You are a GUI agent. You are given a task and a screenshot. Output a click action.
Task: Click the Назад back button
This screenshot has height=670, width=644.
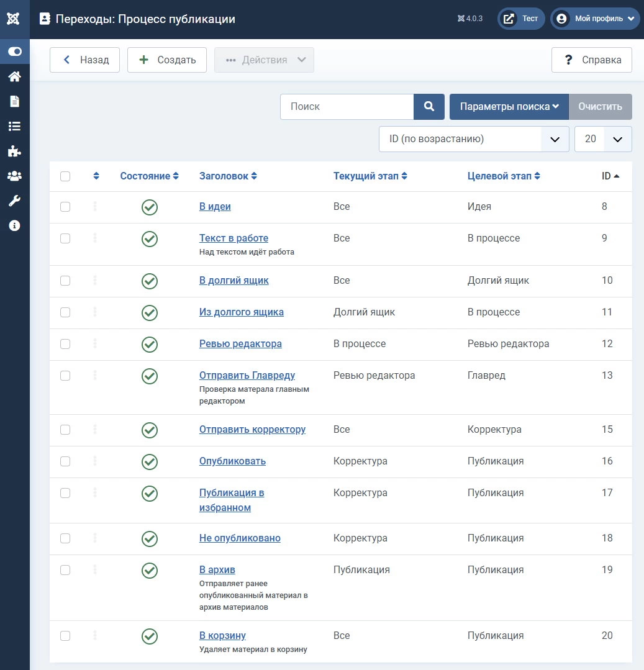tap(84, 60)
